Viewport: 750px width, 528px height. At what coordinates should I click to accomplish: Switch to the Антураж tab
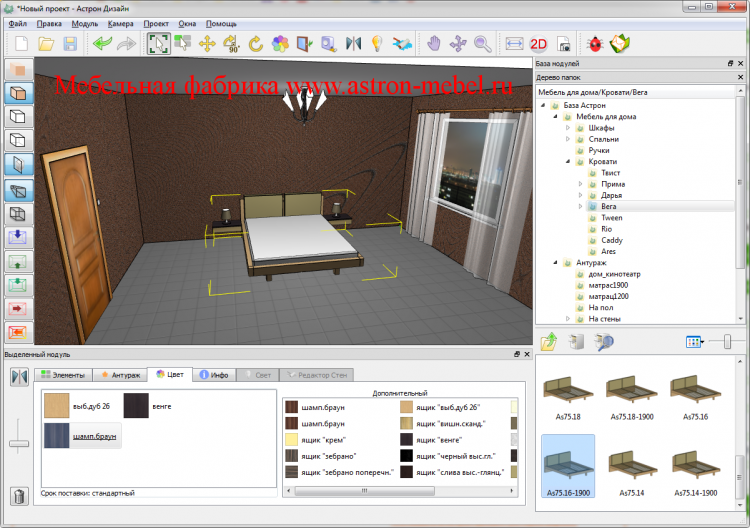click(120, 375)
